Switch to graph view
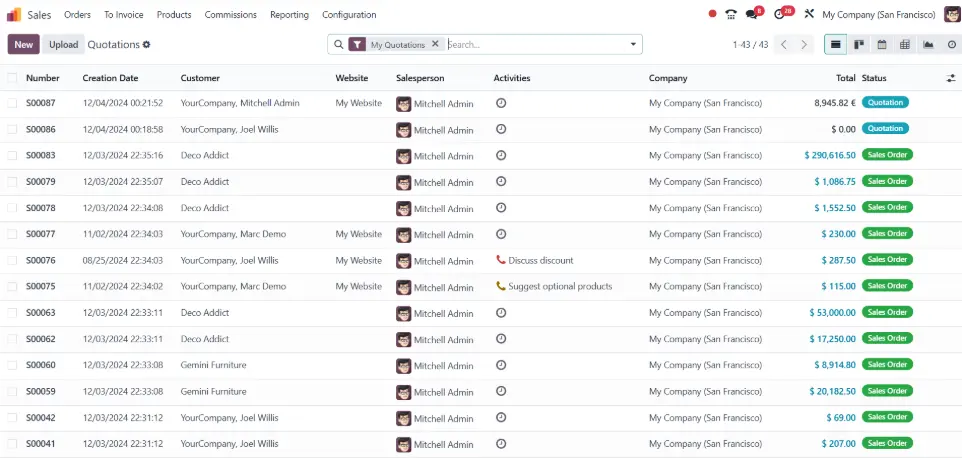The height and width of the screenshot is (458, 962). click(928, 44)
